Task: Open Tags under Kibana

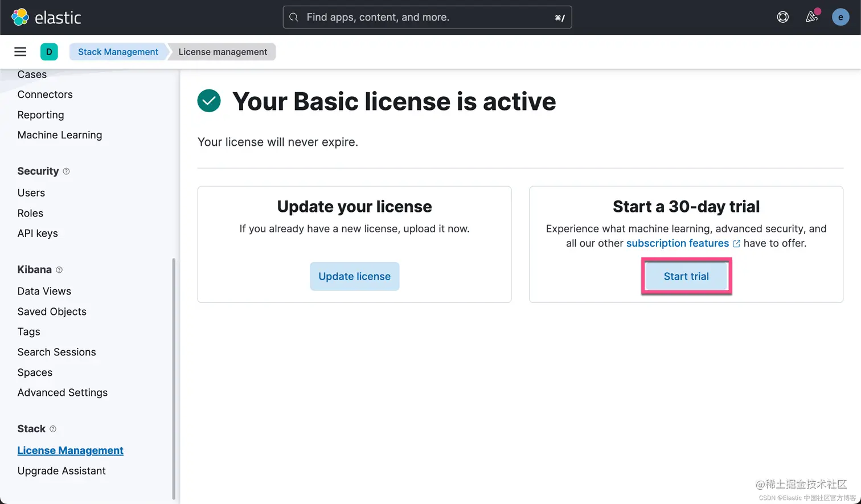Action: point(28,332)
